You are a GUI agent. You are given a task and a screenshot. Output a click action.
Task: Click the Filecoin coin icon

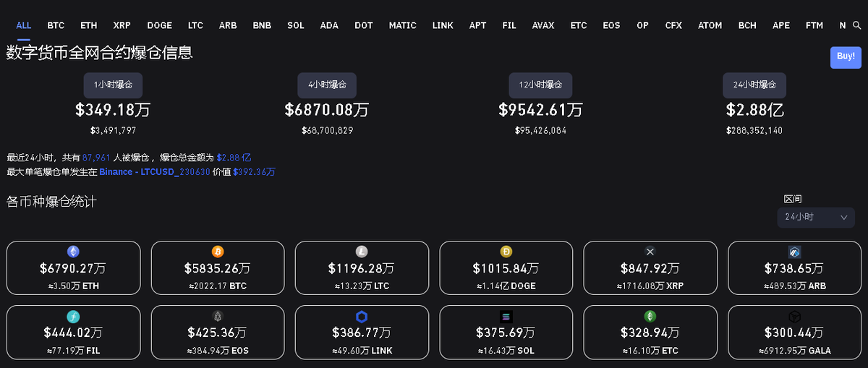pos(73,316)
